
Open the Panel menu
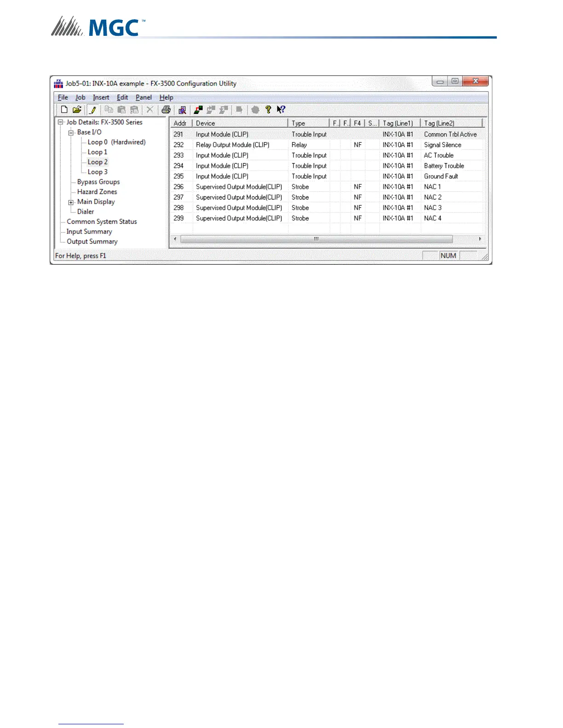[144, 97]
